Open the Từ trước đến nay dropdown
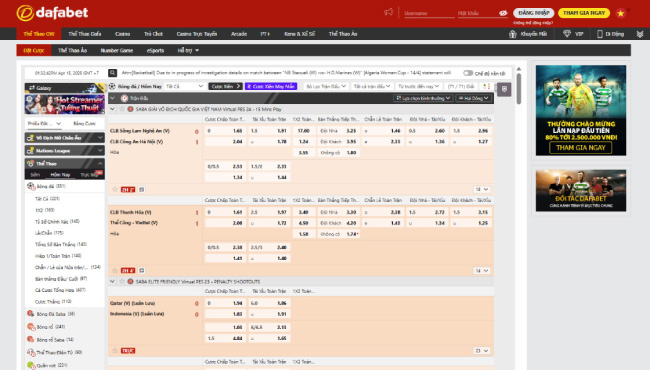The width and height of the screenshot is (650, 370). [x=418, y=86]
